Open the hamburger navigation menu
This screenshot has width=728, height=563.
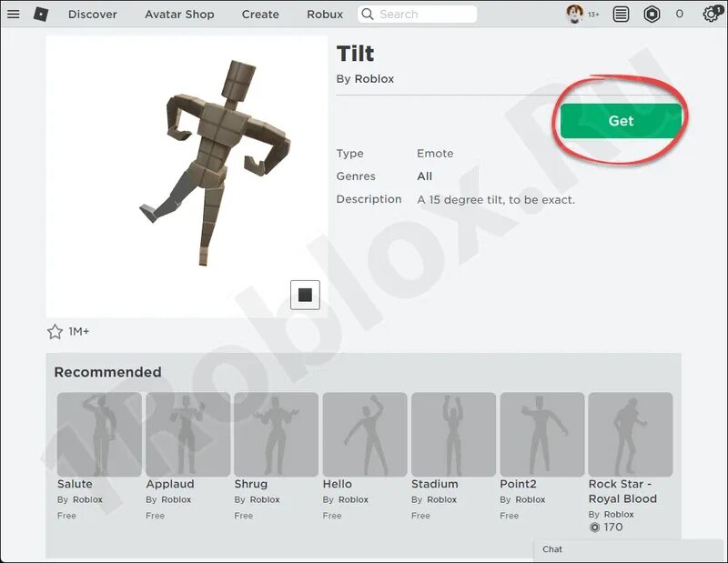click(14, 14)
